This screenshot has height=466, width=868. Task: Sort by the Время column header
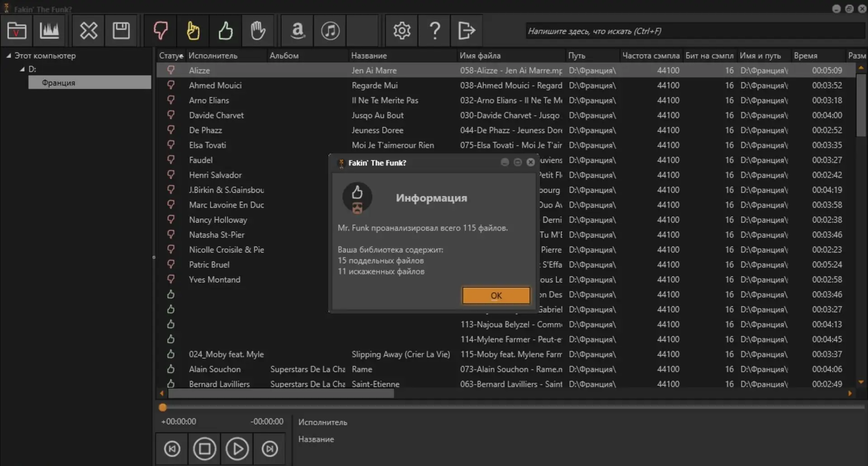click(806, 55)
